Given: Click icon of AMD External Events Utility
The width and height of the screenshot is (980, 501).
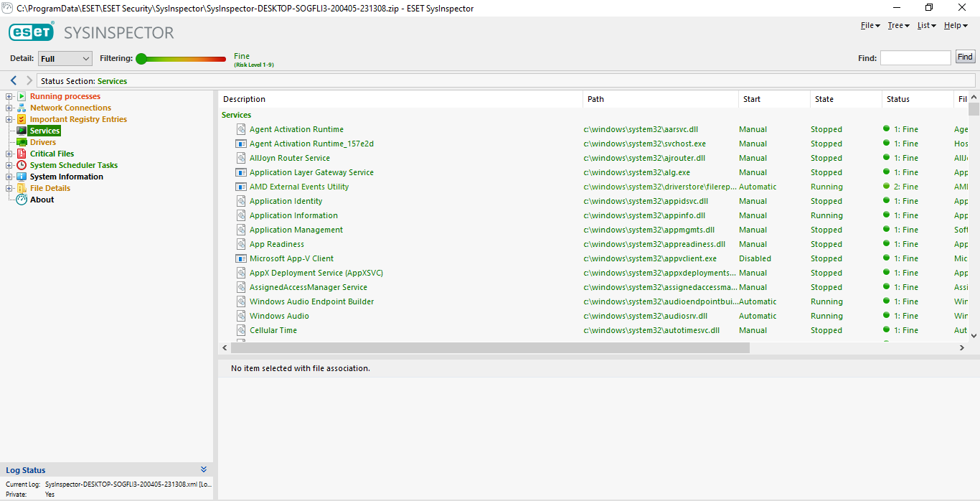Looking at the screenshot, I should click(x=242, y=187).
